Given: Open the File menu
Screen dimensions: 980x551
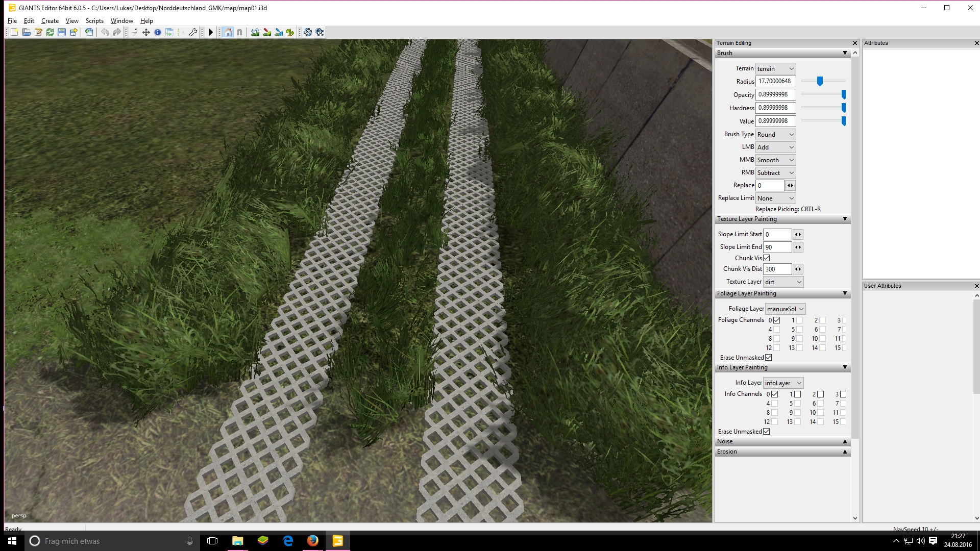Looking at the screenshot, I should (x=12, y=21).
